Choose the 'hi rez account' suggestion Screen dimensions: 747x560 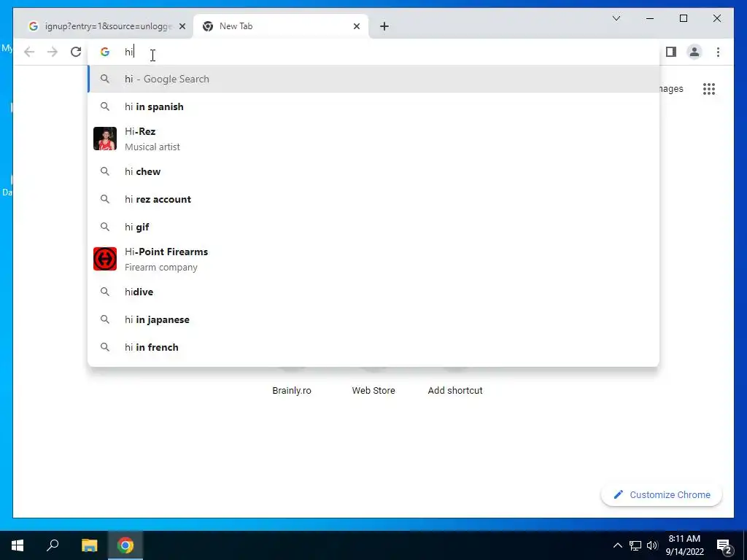(373, 199)
